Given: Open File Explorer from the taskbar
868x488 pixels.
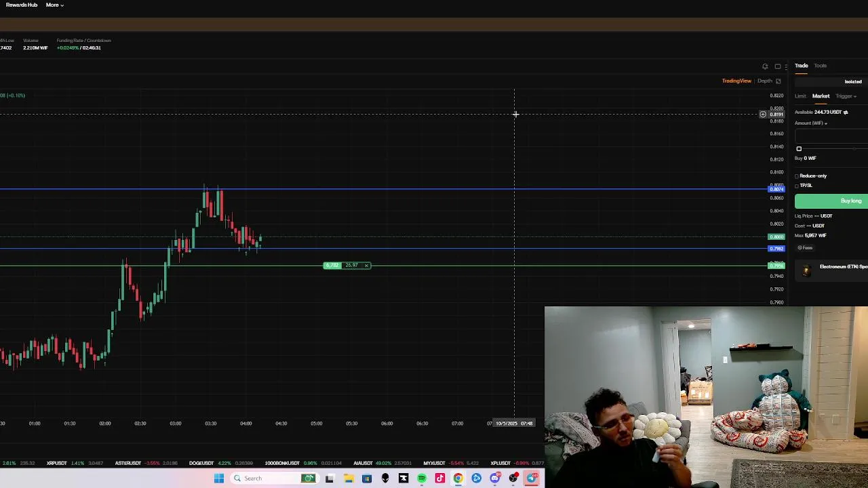Looking at the screenshot, I should point(349,479).
